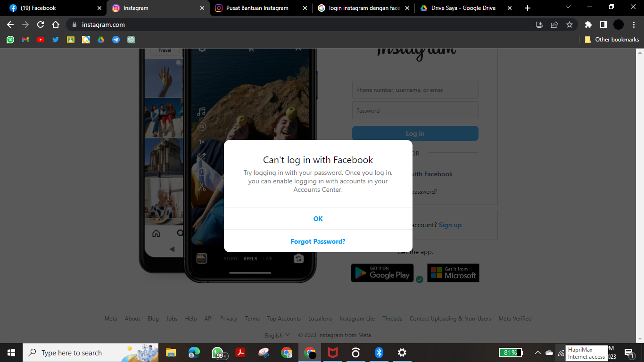644x362 pixels.
Task: Open the Threads footer link
Action: tap(392, 319)
